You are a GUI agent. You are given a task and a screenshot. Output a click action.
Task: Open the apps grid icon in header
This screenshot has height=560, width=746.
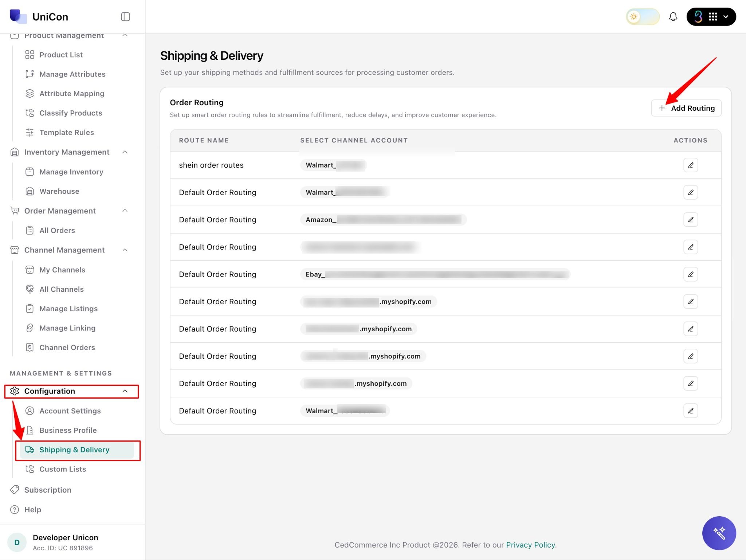(x=713, y=17)
